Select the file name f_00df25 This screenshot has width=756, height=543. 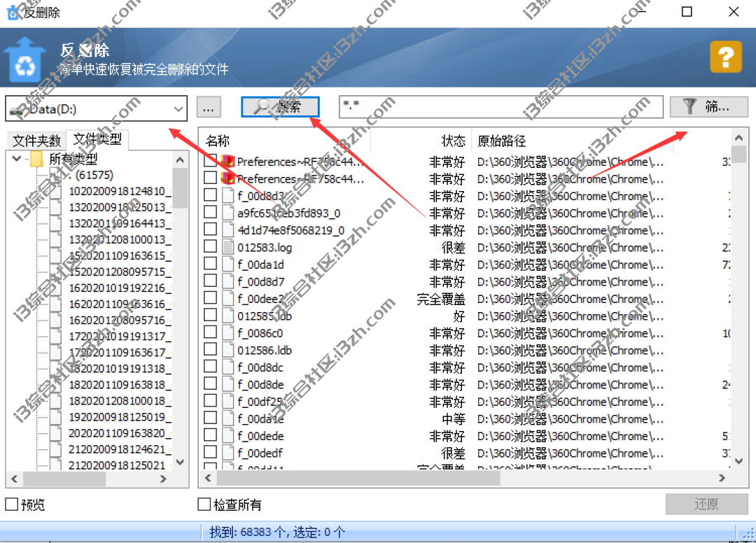coord(260,402)
